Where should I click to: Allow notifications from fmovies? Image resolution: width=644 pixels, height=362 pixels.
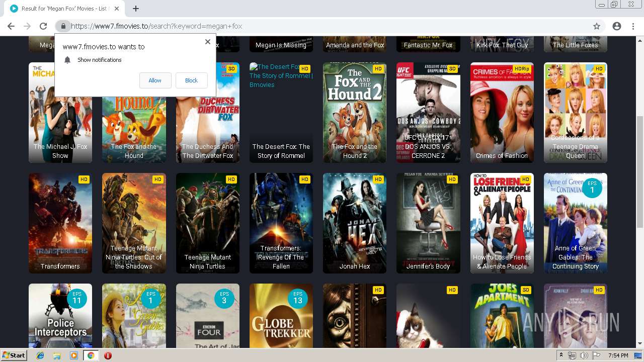coord(155,80)
